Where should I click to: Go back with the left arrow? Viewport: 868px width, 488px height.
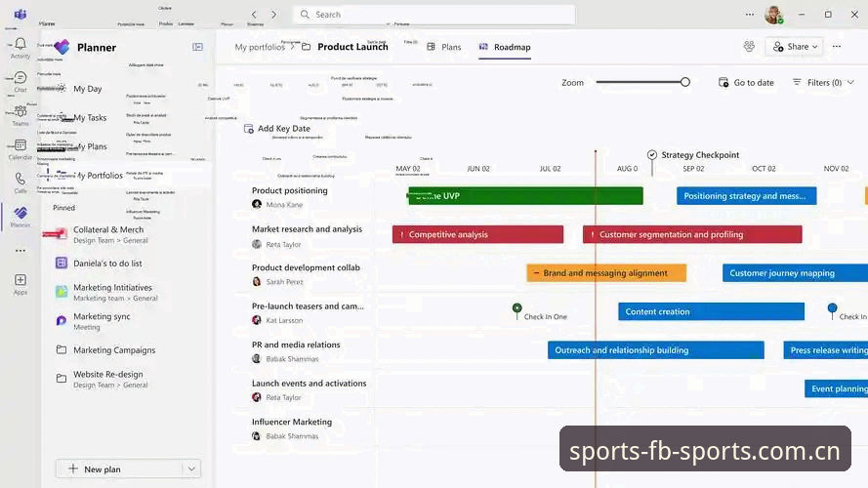tap(254, 15)
